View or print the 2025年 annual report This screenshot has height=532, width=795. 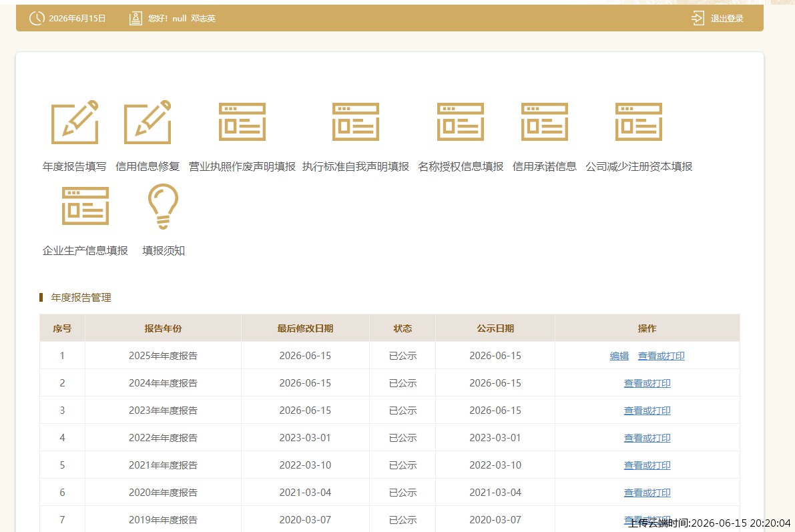(x=661, y=356)
